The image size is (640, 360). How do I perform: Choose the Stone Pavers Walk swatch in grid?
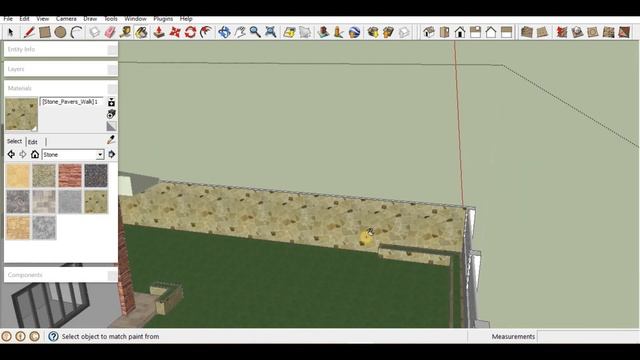(x=96, y=202)
